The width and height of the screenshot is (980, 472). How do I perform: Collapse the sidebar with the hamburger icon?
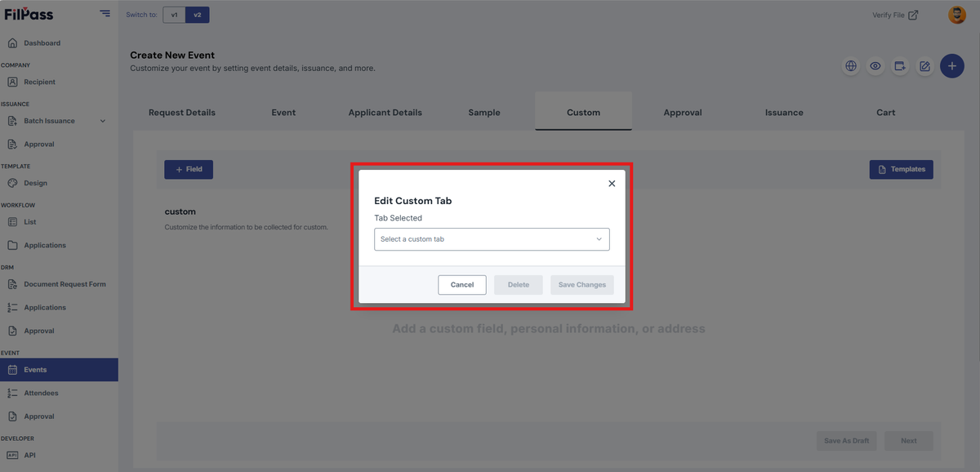[105, 13]
